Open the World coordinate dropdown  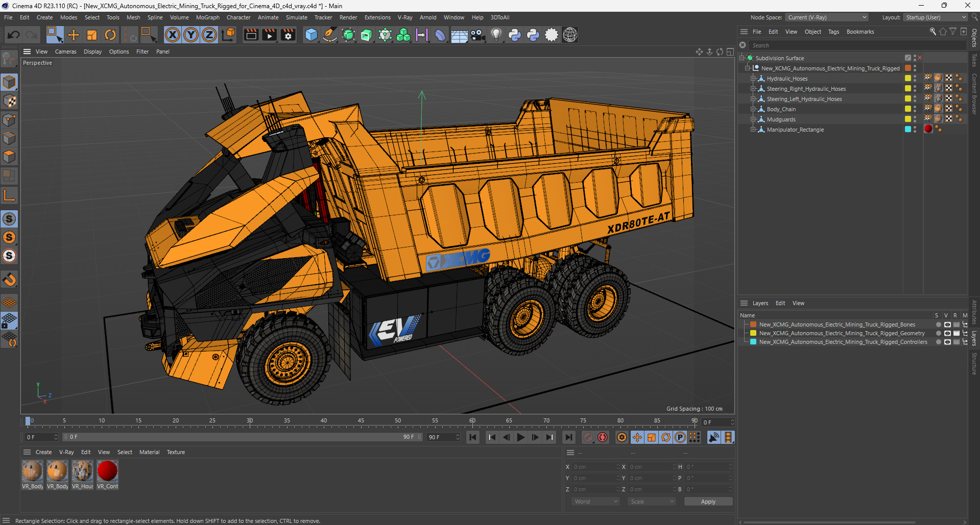click(595, 502)
